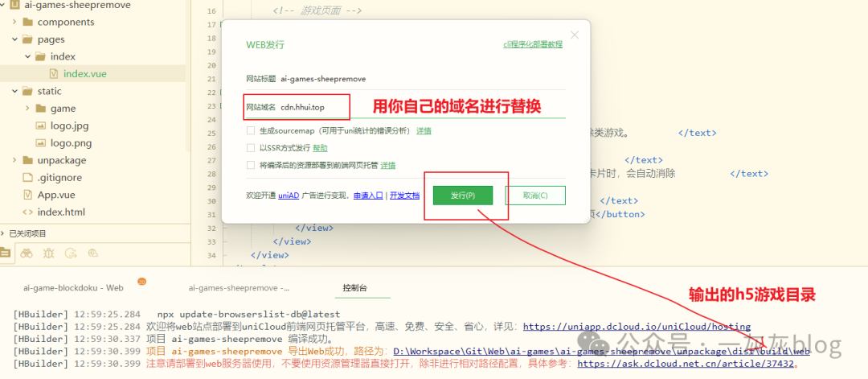
Task: Collapse code fold marker at line 17
Action: 221,25
